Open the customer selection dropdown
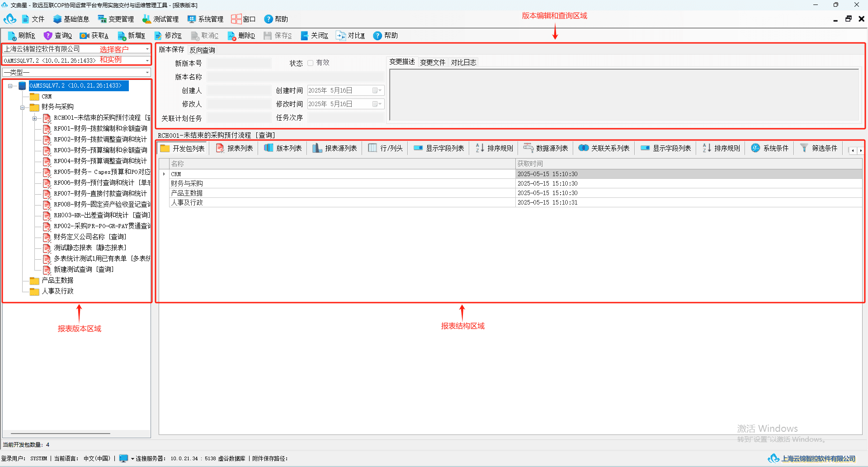Screen dimensions: 868x467 click(147, 49)
